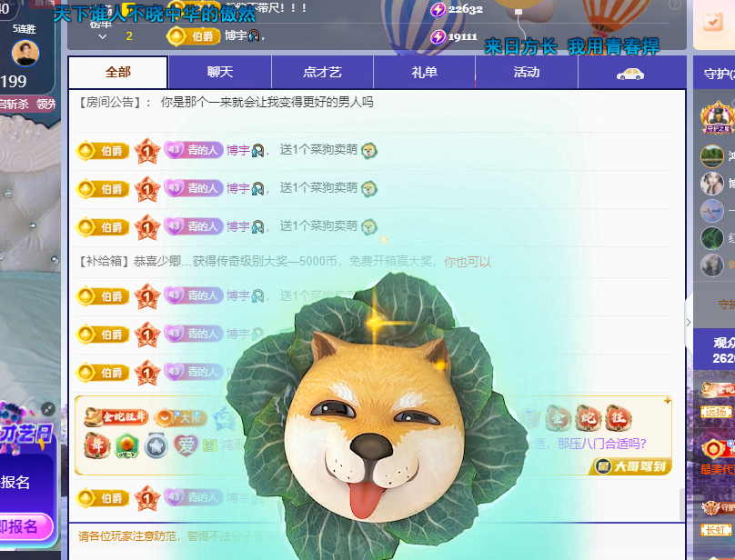
Task: Open the car icon tab
Action: click(x=630, y=74)
